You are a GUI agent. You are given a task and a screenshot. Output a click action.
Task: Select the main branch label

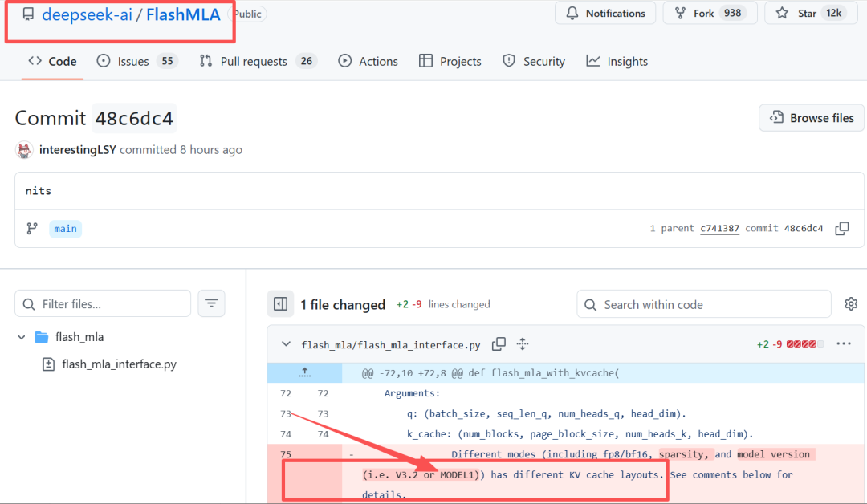[65, 228]
